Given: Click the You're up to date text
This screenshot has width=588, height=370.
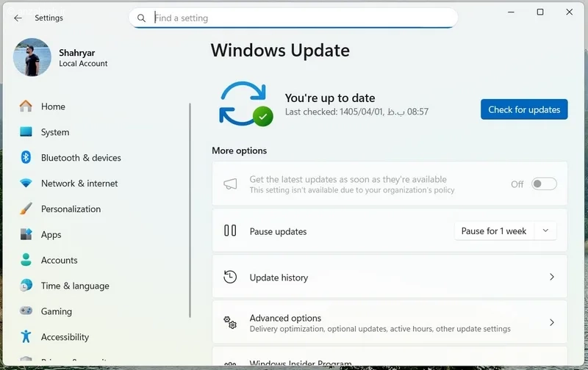Looking at the screenshot, I should [x=330, y=98].
